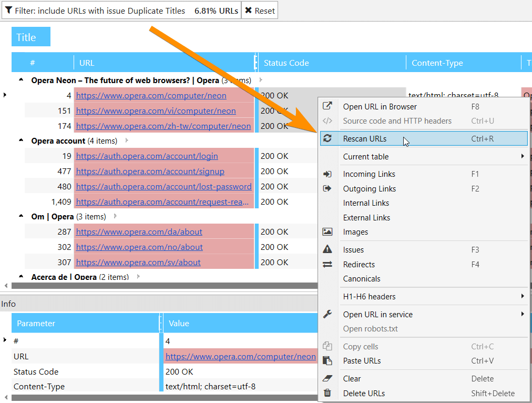Select Delete URLs menu entry
Viewport: 532px width, 403px height.
tap(424, 393)
